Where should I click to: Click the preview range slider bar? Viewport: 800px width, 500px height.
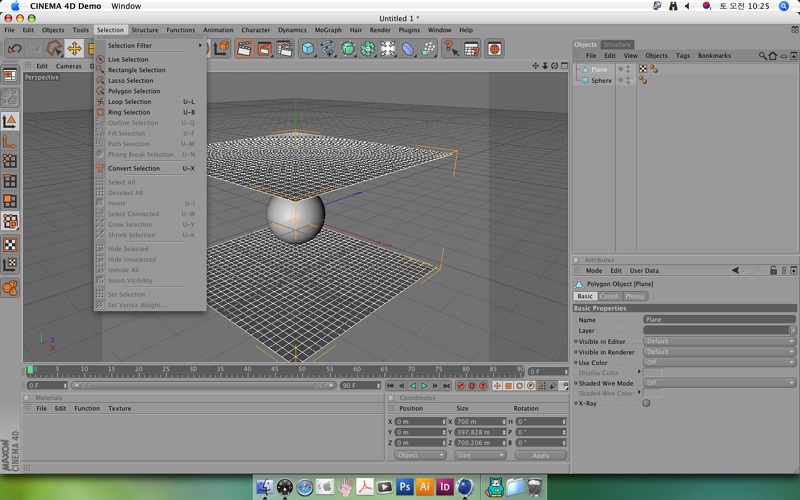[203, 386]
